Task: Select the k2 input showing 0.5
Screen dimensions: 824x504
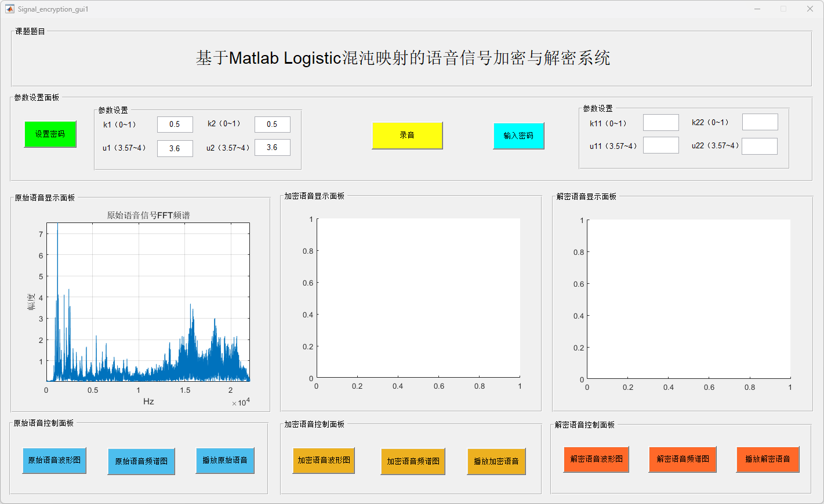Action: [x=272, y=125]
